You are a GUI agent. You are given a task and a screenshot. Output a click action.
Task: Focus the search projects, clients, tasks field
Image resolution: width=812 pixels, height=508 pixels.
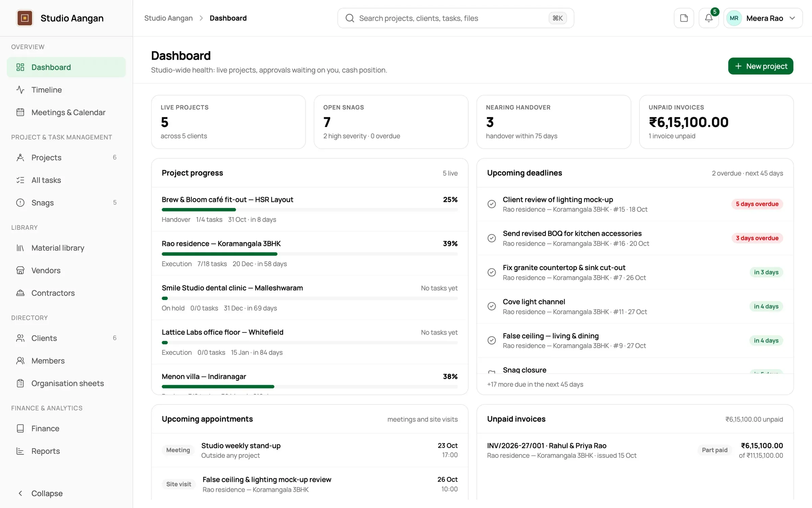click(x=455, y=18)
